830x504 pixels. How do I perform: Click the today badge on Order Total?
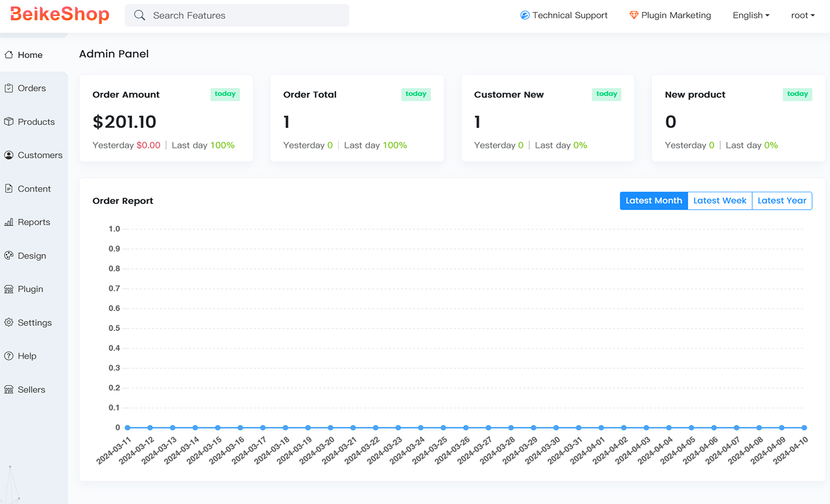pos(416,94)
